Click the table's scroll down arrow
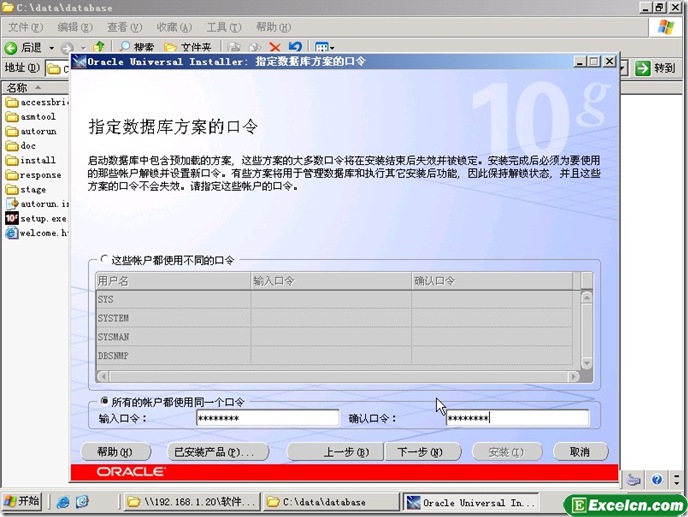 click(x=587, y=363)
